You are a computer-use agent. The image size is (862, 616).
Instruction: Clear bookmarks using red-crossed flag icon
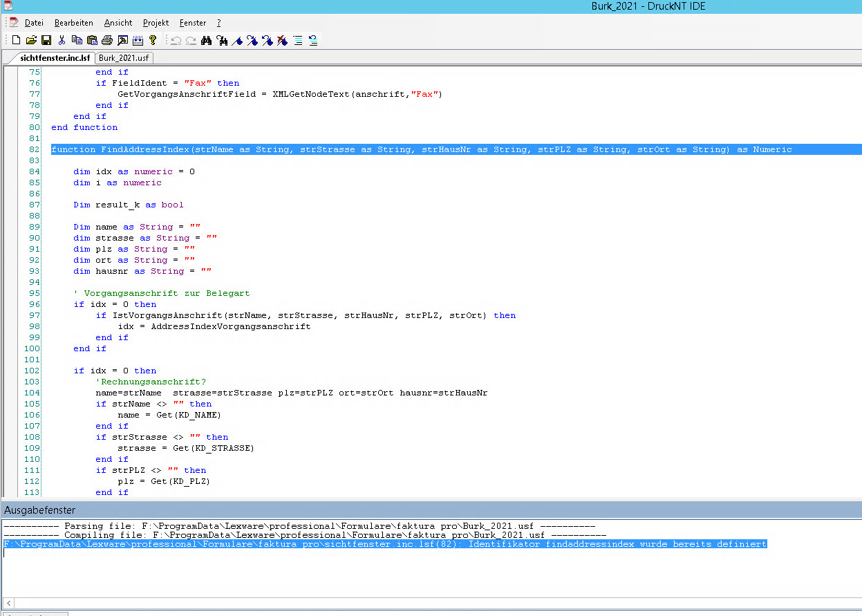(x=282, y=40)
